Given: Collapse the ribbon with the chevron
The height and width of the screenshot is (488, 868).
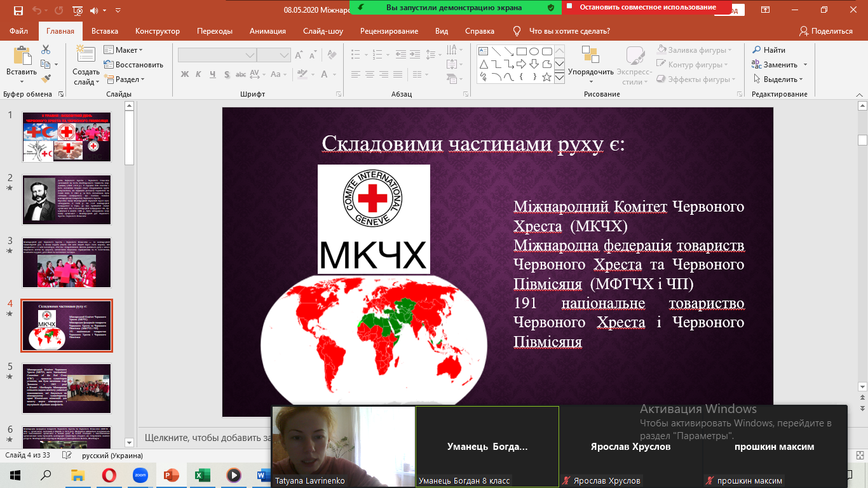Looking at the screenshot, I should 860,94.
